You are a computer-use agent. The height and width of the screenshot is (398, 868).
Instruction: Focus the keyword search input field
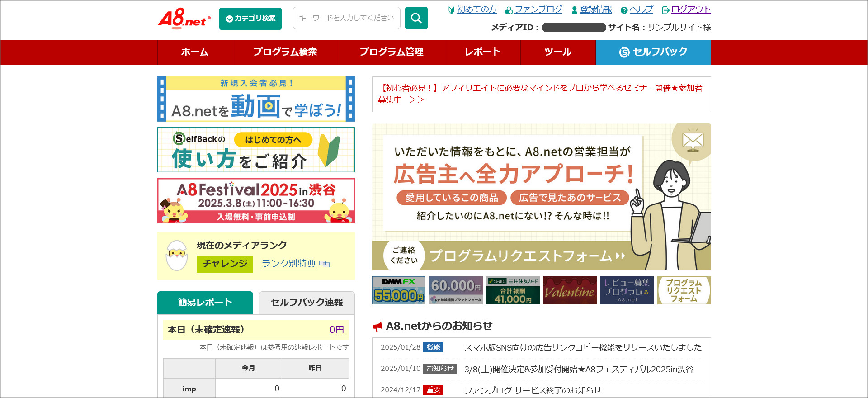coord(347,18)
